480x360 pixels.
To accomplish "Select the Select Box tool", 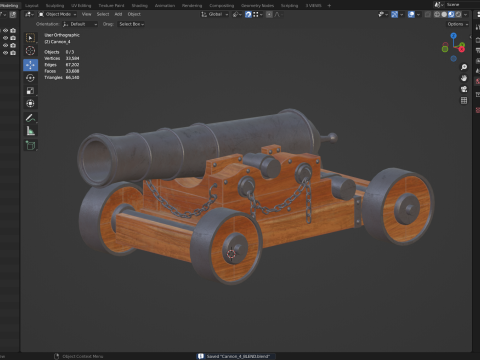I will [30, 38].
